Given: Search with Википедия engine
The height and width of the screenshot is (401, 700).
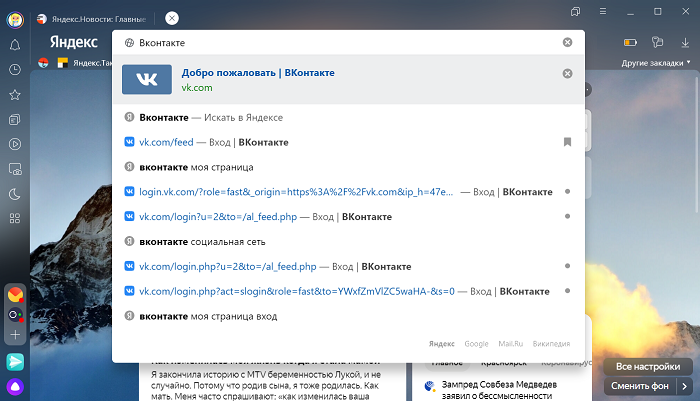Looking at the screenshot, I should [x=551, y=343].
